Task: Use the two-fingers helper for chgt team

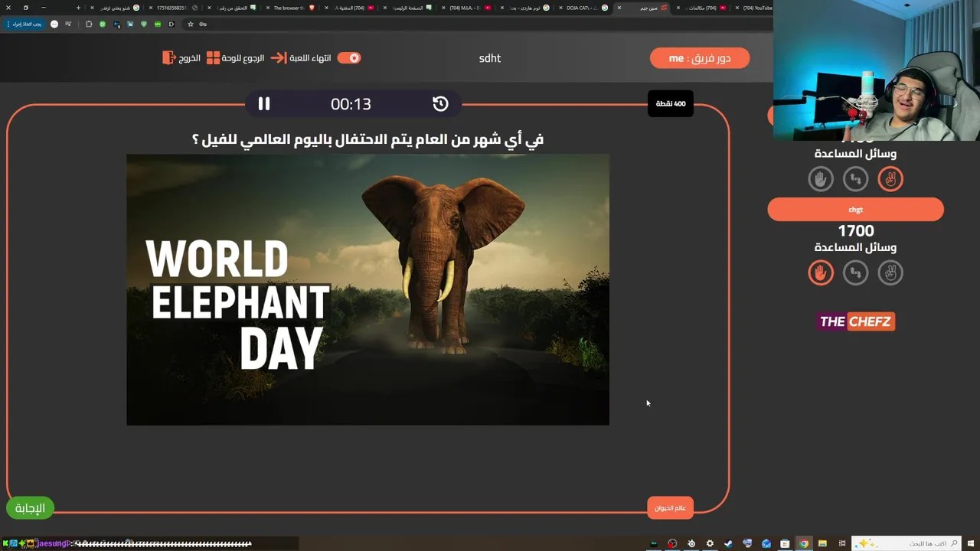Action: pyautogui.click(x=890, y=272)
